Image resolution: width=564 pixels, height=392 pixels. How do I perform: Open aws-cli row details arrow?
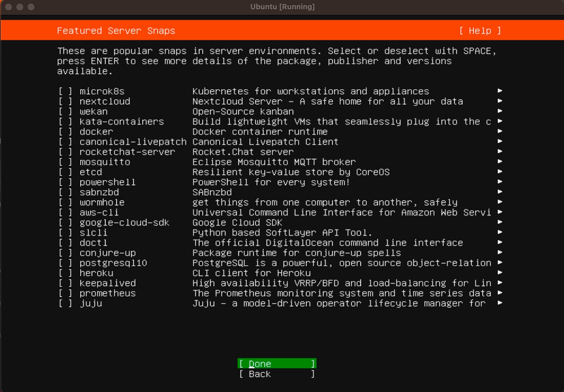coord(500,212)
